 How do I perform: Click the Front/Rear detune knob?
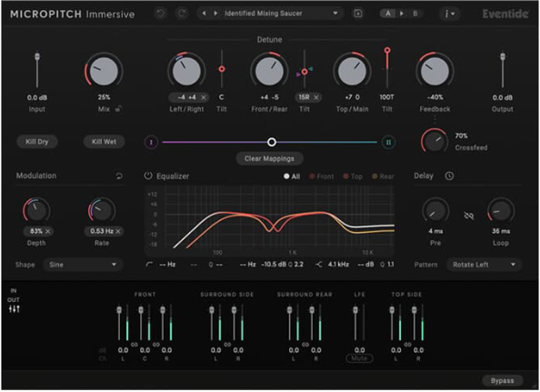[x=269, y=71]
